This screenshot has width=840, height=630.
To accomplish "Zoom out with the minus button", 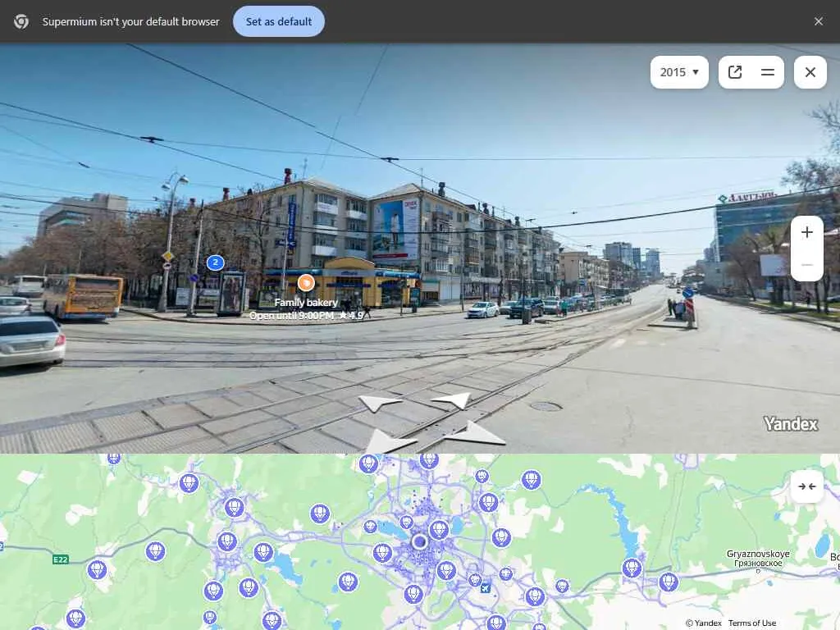I will (x=807, y=265).
